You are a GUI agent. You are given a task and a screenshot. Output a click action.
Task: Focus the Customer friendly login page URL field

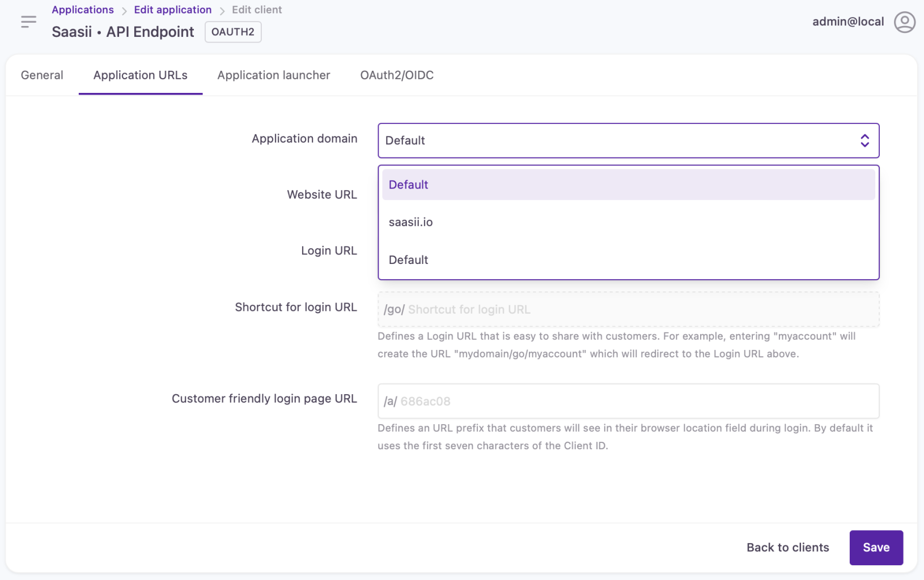point(628,401)
